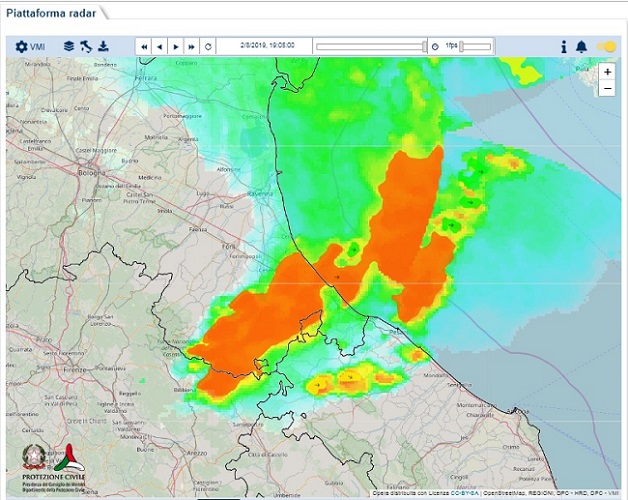Click the reload animation icon
This screenshot has height=500, width=628.
[x=208, y=46]
